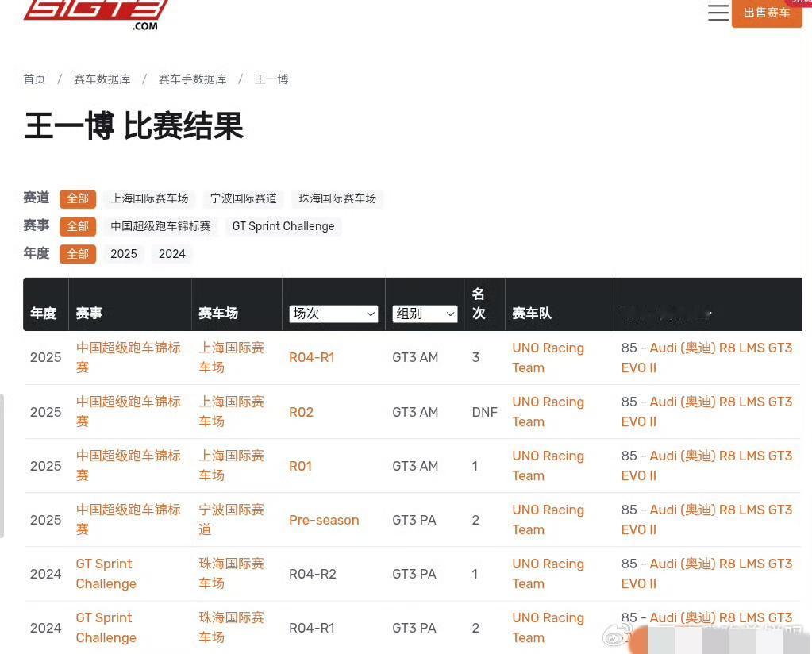This screenshot has height=654, width=812.
Task: Open 中国超级跑车锦标赛 link in R02 row
Action: pyautogui.click(x=128, y=412)
